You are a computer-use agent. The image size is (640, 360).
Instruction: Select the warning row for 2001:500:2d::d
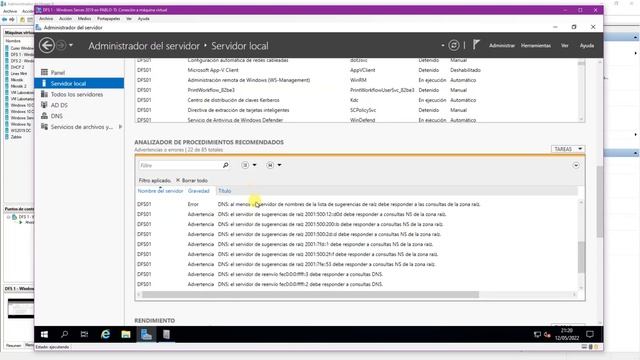click(357, 234)
